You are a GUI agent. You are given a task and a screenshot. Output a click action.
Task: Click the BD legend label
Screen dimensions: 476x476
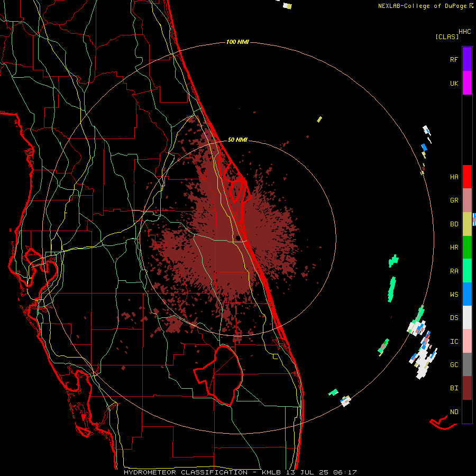[x=454, y=224]
